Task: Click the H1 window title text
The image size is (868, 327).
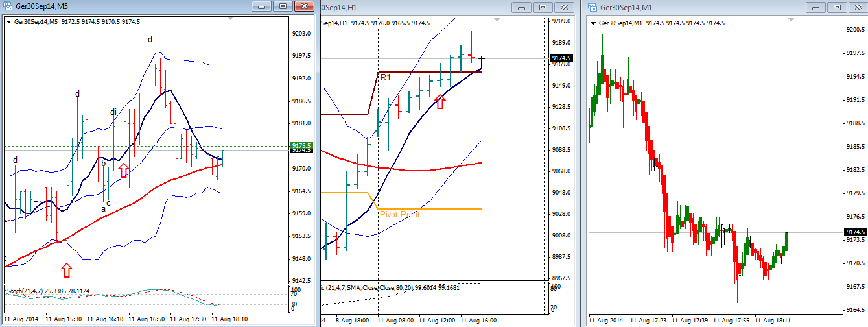Action: click(x=339, y=6)
